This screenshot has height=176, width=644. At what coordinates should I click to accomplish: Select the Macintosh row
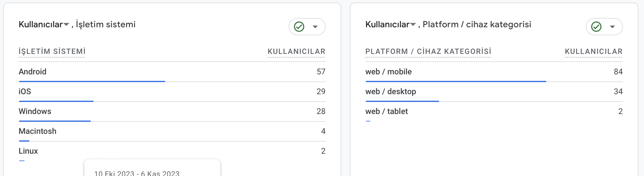click(172, 131)
